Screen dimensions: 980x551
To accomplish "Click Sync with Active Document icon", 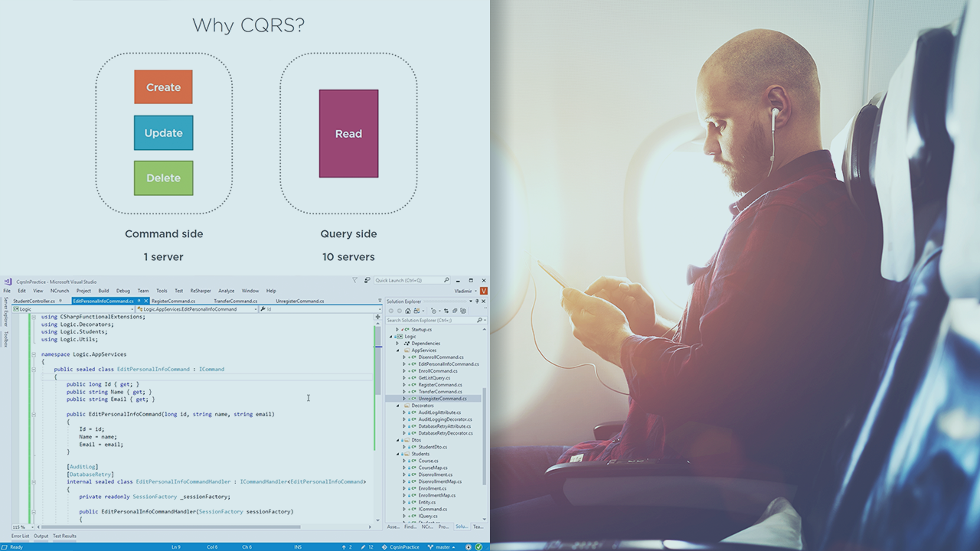I will pyautogui.click(x=446, y=311).
